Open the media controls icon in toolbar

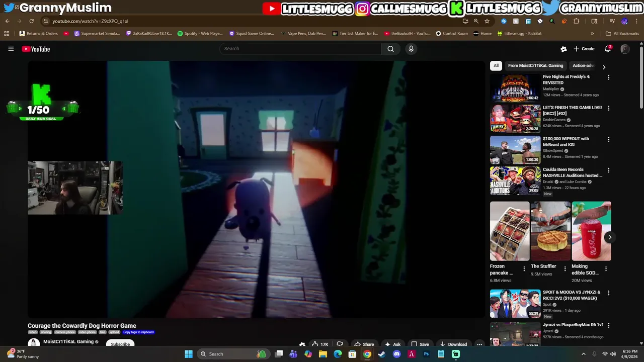click(612, 21)
